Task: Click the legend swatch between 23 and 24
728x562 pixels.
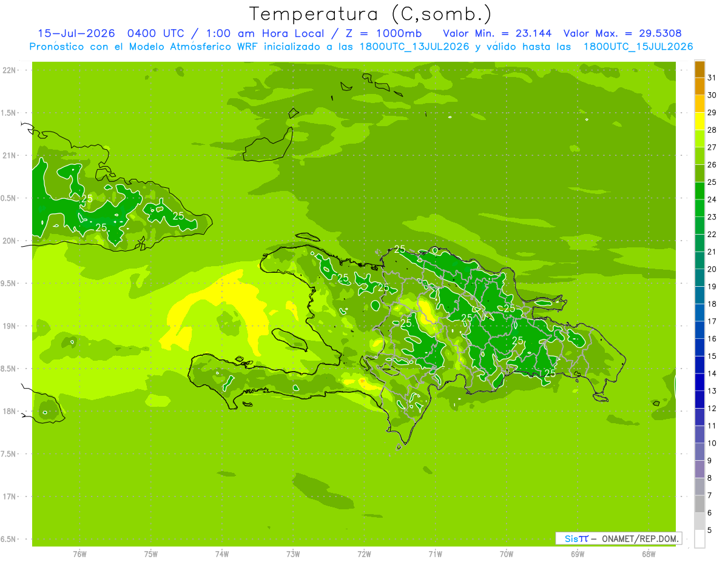Action: tap(699, 209)
